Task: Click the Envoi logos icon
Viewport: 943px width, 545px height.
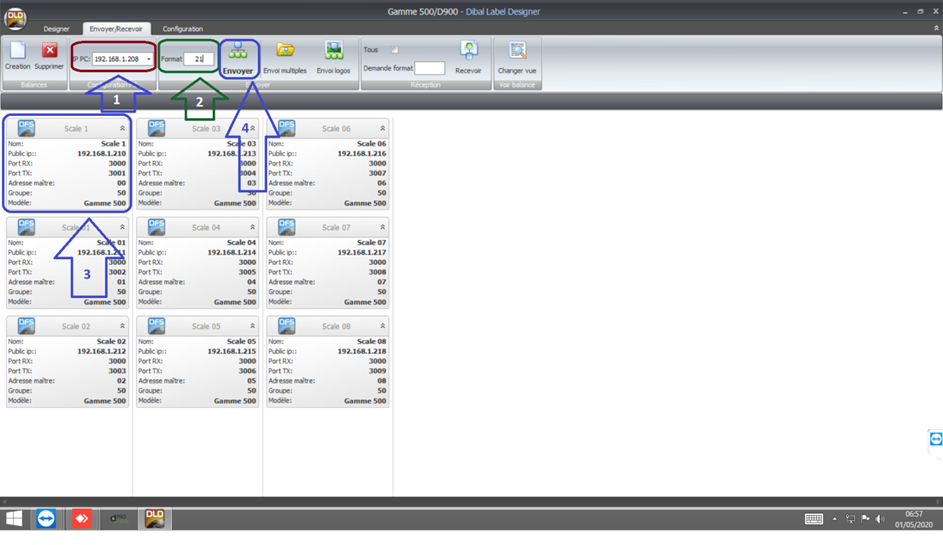Action: [x=333, y=51]
